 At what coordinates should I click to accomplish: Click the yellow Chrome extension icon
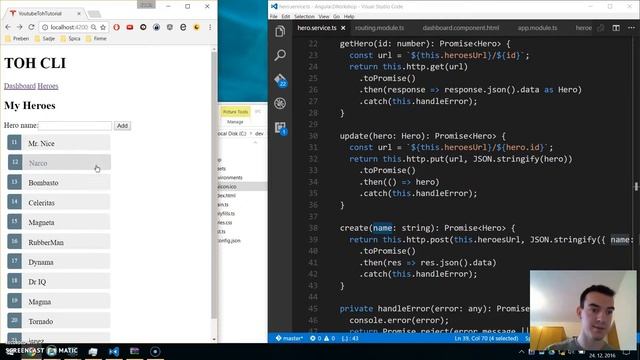(x=197, y=27)
